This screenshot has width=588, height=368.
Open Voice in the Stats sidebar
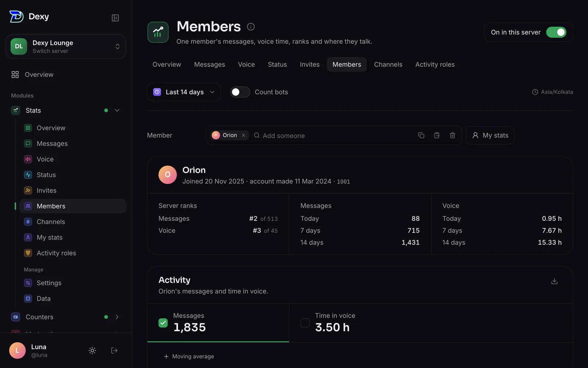point(73,159)
